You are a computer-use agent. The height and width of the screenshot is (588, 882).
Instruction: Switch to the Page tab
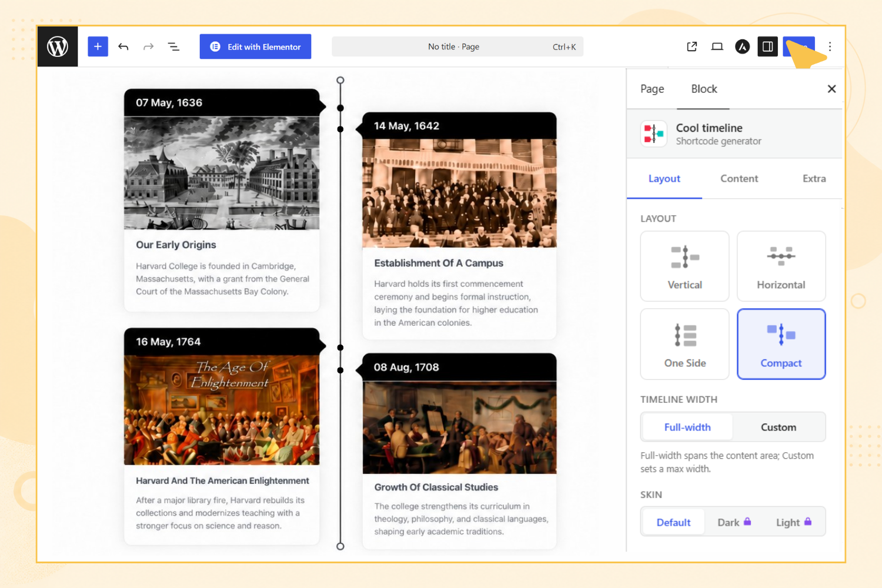click(x=652, y=89)
